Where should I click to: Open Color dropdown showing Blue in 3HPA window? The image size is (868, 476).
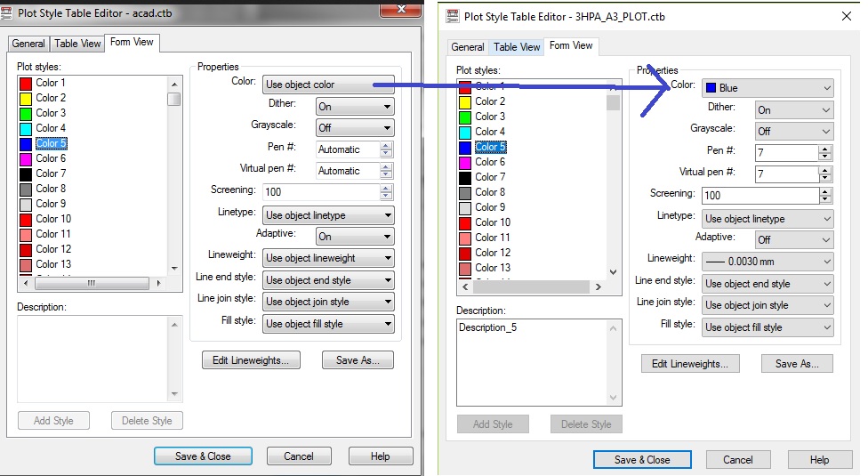point(768,88)
